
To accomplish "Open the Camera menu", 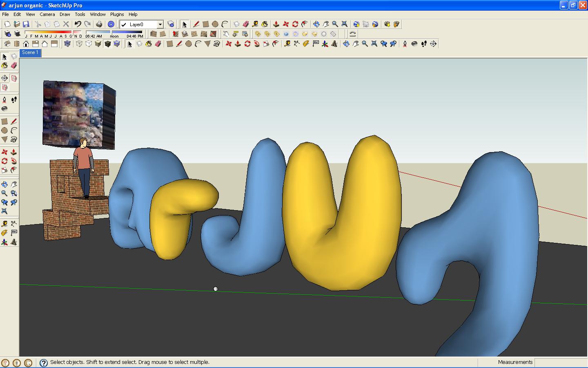I will [47, 14].
